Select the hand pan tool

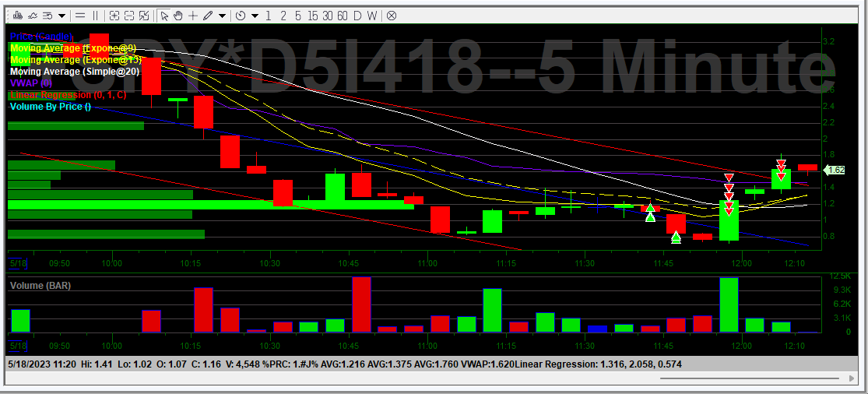(178, 16)
